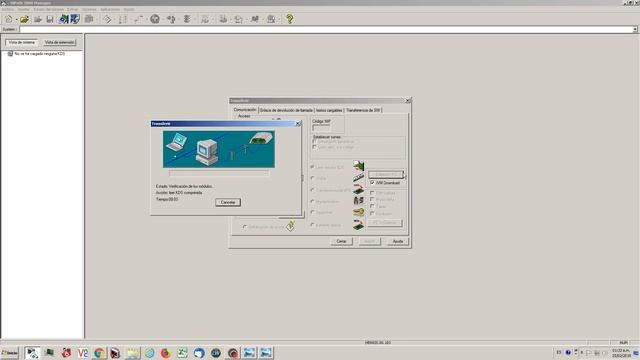Select the Vista de extensión tab
Image resolution: width=640 pixels, height=360 pixels.
60,42
